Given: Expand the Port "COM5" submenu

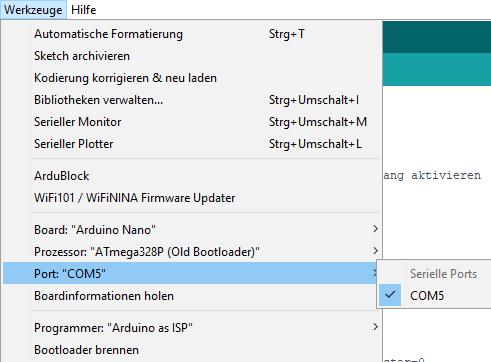Looking at the screenshot, I should click(x=191, y=273).
